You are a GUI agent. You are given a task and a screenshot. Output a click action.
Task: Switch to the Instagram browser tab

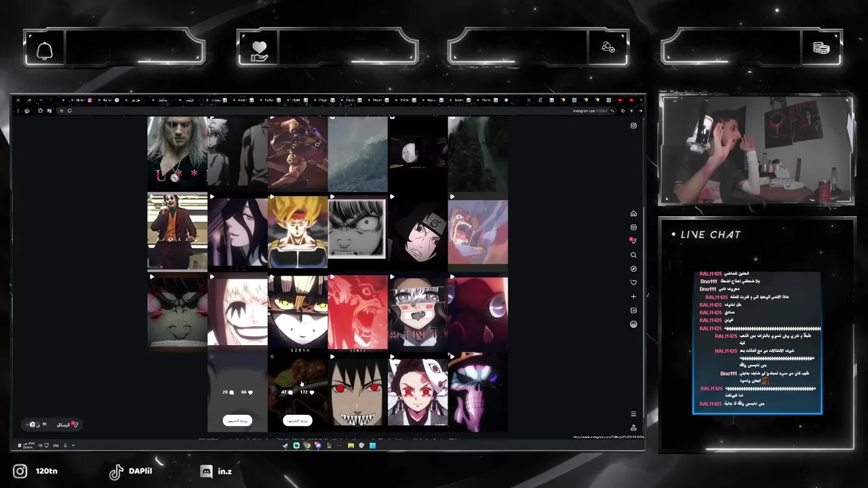(83, 100)
